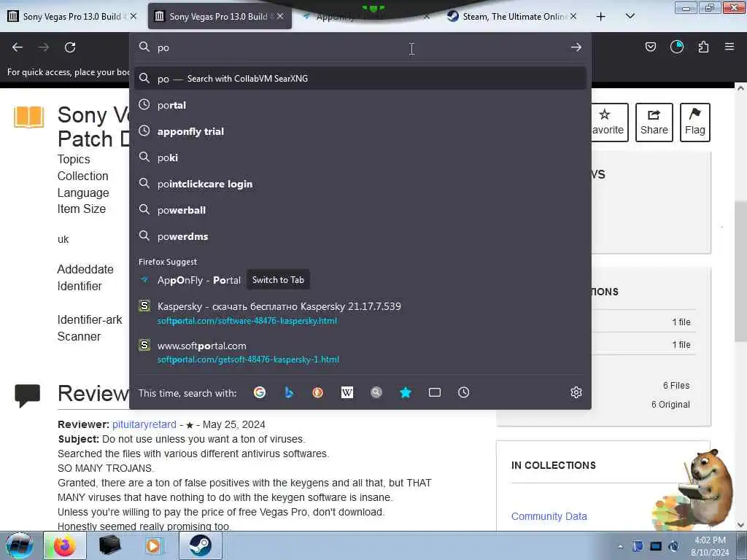
Task: Click the browser Forward arrow
Action: click(x=44, y=47)
